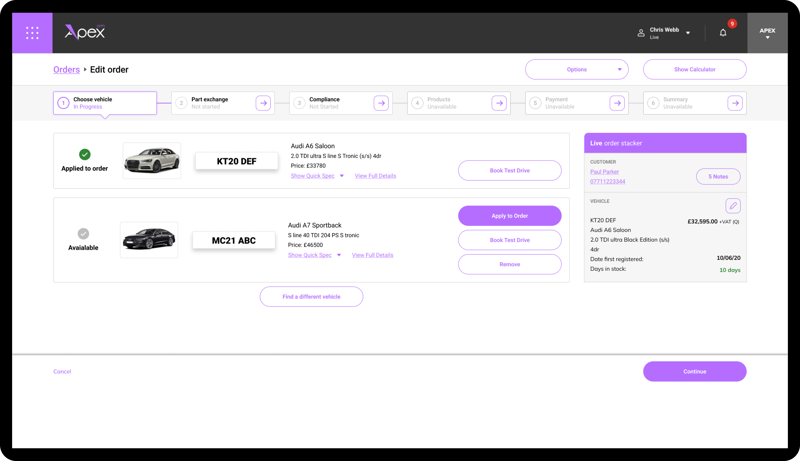Click the green Applied to order checkmark
The height and width of the screenshot is (461, 800).
click(85, 154)
